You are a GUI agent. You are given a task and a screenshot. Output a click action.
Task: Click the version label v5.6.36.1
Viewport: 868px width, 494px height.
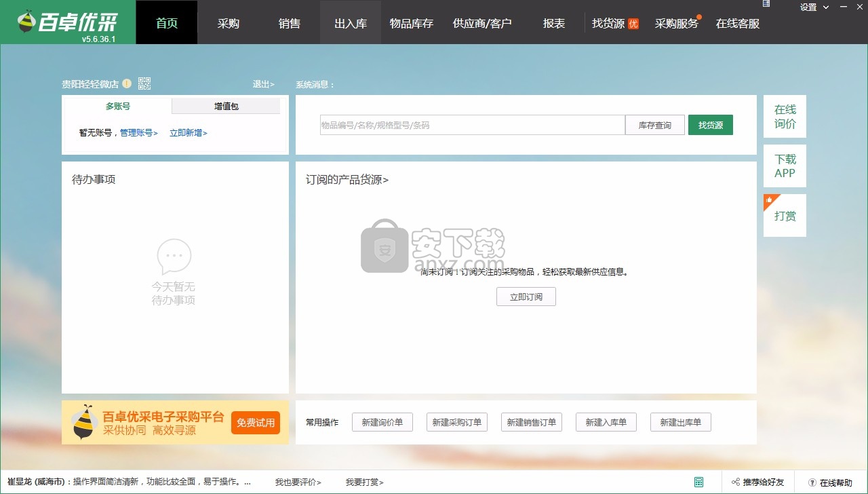click(x=99, y=39)
